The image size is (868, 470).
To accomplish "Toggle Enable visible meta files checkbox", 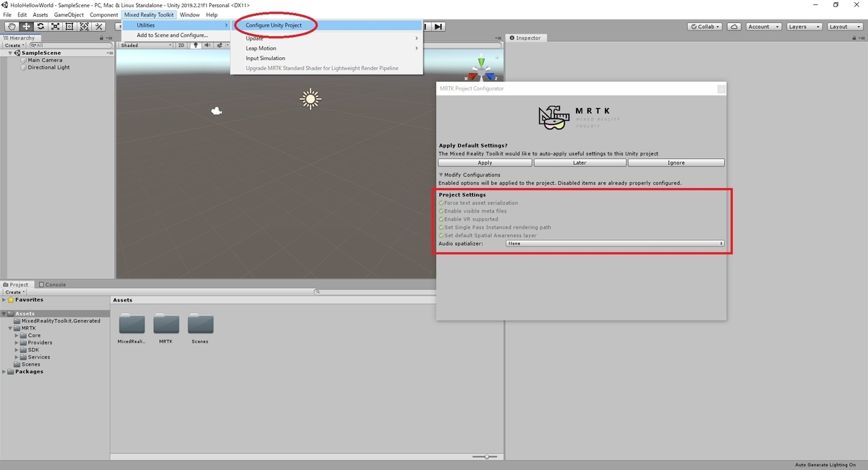I will point(441,211).
